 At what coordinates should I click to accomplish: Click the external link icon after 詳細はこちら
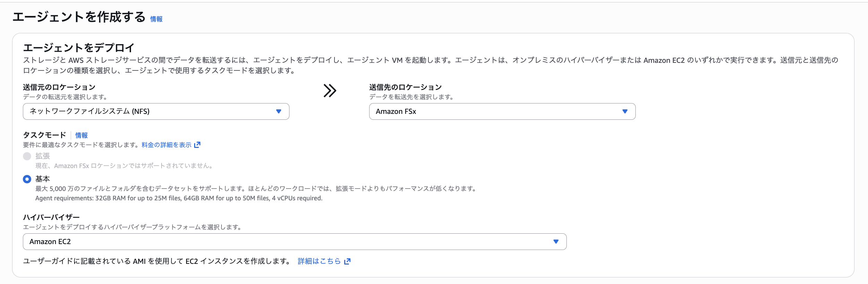point(347,261)
